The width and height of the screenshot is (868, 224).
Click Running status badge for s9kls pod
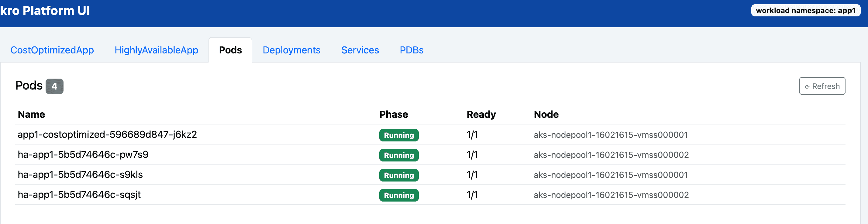point(399,175)
